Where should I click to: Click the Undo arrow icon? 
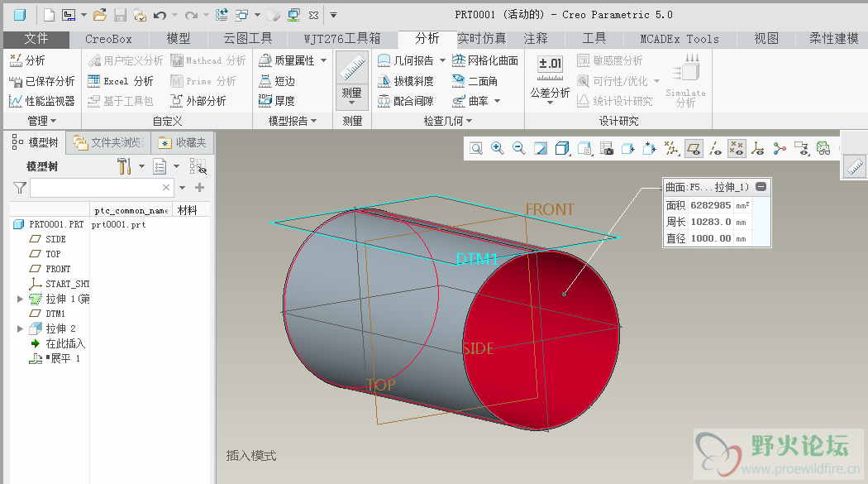tap(160, 15)
